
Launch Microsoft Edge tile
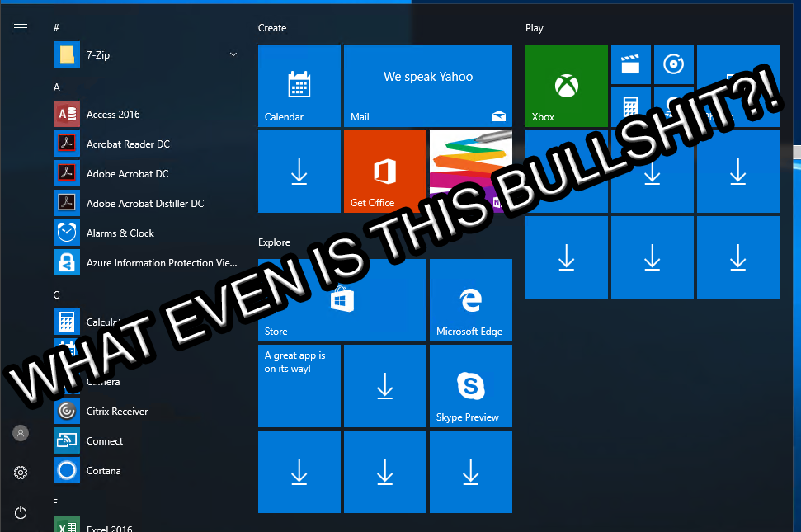point(471,299)
